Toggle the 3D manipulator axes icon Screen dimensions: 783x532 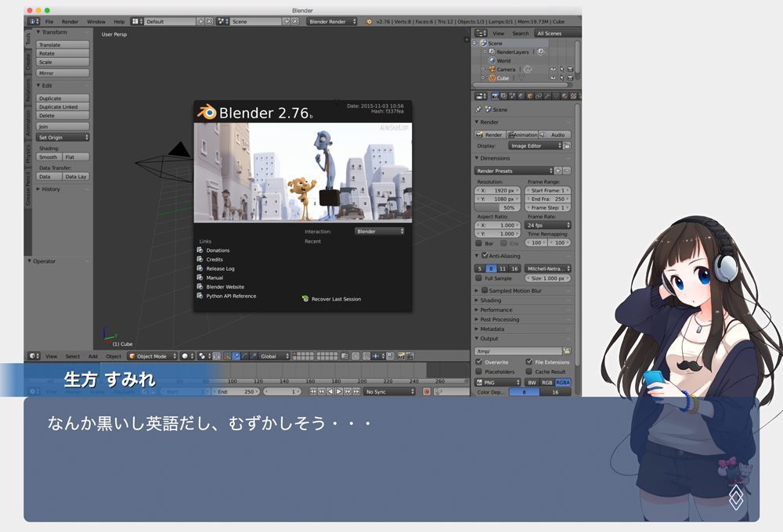click(227, 356)
